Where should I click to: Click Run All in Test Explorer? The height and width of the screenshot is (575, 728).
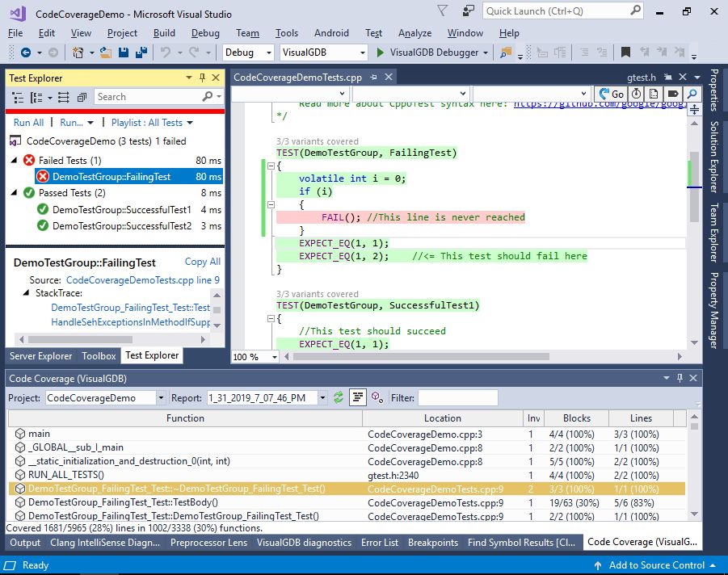pyautogui.click(x=28, y=123)
